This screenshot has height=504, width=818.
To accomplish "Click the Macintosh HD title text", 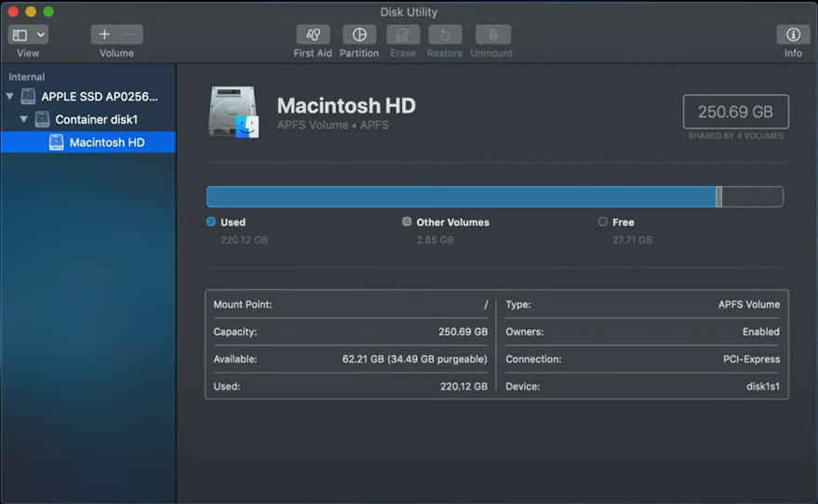I will pos(346,106).
